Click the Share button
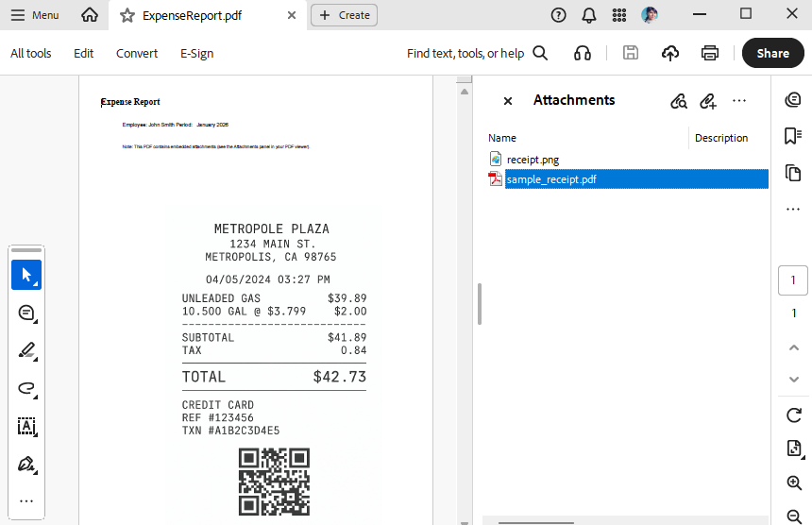Image resolution: width=812 pixels, height=525 pixels. (772, 53)
